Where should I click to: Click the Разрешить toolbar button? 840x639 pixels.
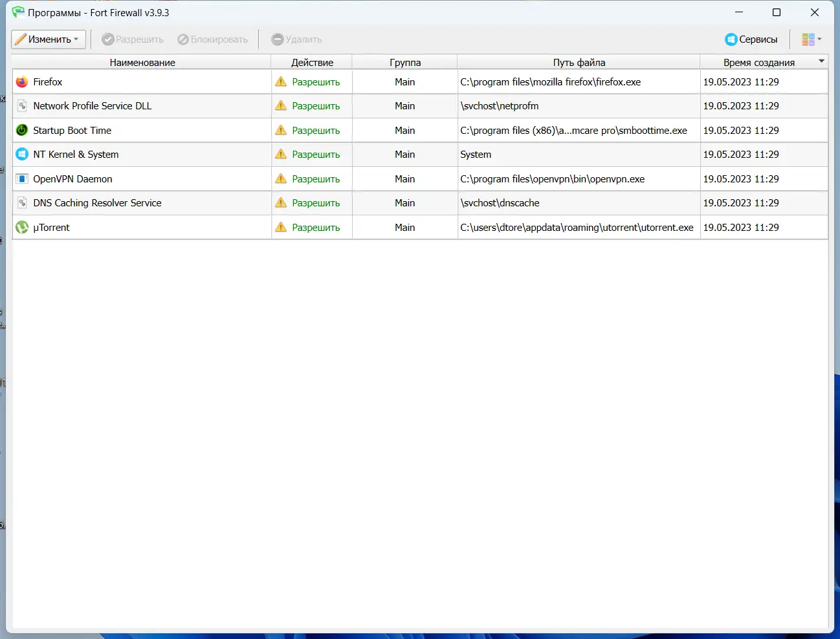click(x=133, y=39)
